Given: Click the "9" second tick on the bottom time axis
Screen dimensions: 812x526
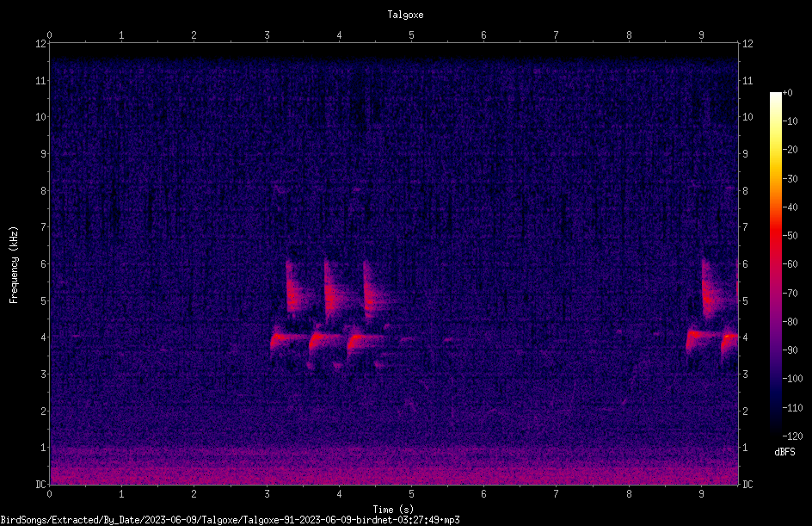Looking at the screenshot, I should tap(701, 494).
